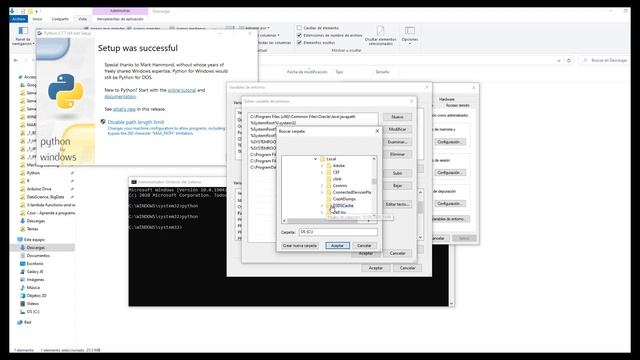
Task: Click the Música icon in sidebar
Action: [22, 288]
